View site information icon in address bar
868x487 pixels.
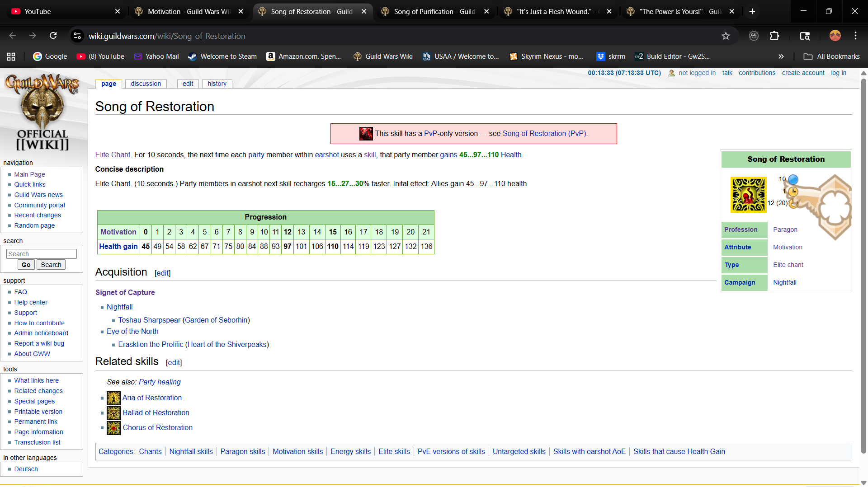[77, 36]
